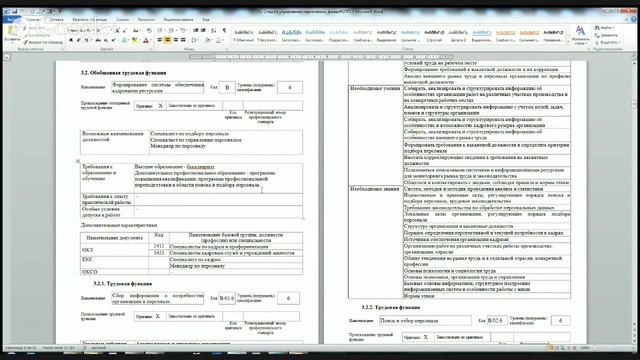Image resolution: width=640 pixels, height=360 pixels.
Task: Shrink font with the decrease size icon
Action: coord(124,31)
